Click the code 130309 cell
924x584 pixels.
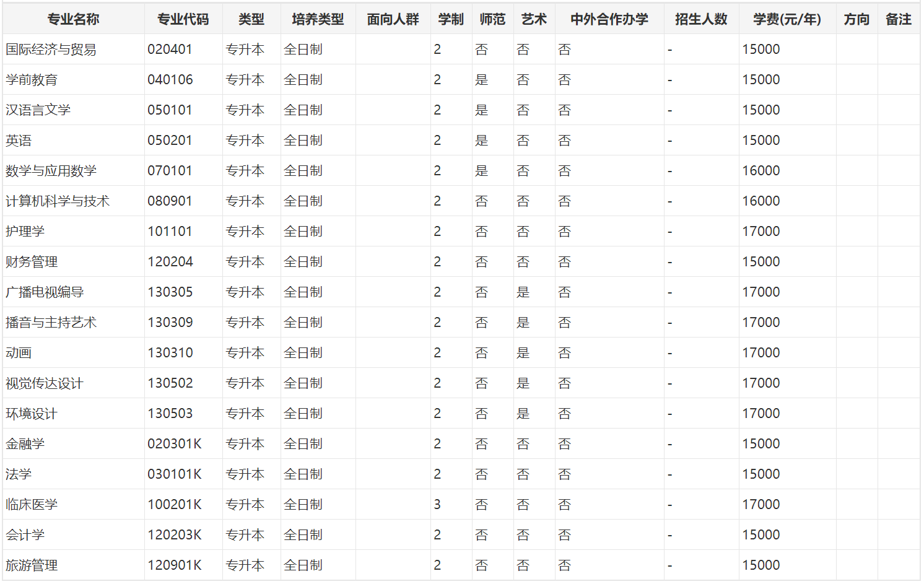pyautogui.click(x=170, y=323)
